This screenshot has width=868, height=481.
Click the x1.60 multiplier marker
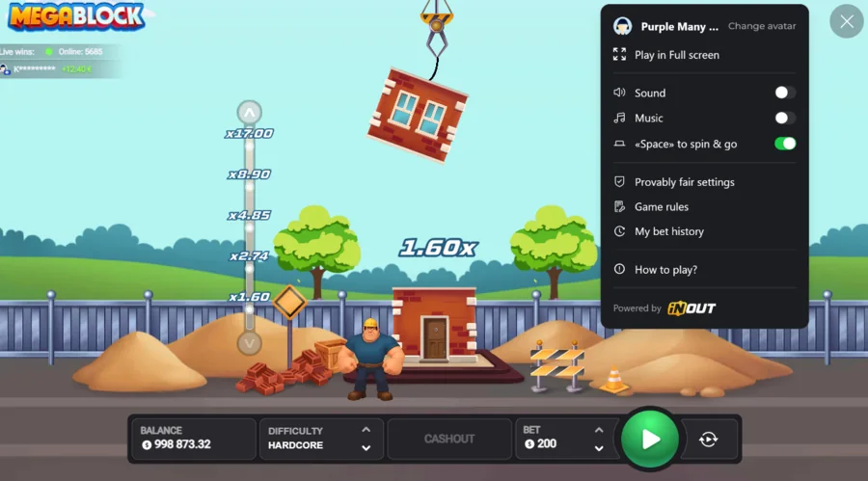[249, 297]
